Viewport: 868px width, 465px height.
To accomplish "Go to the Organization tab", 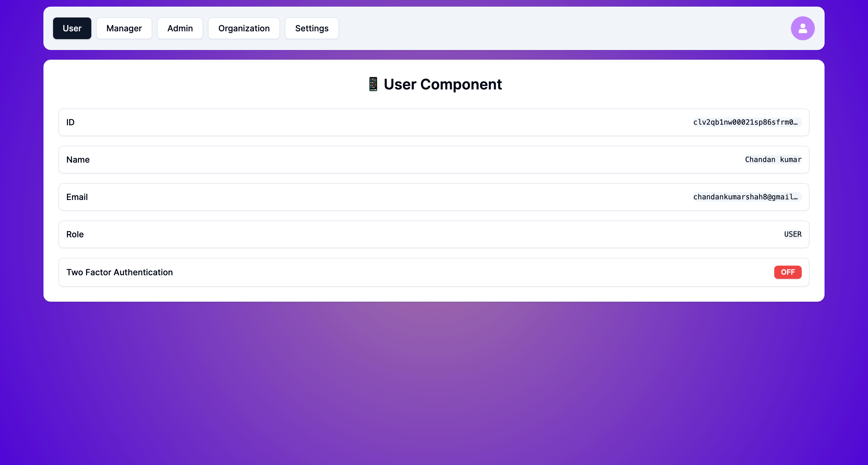I will 244,28.
